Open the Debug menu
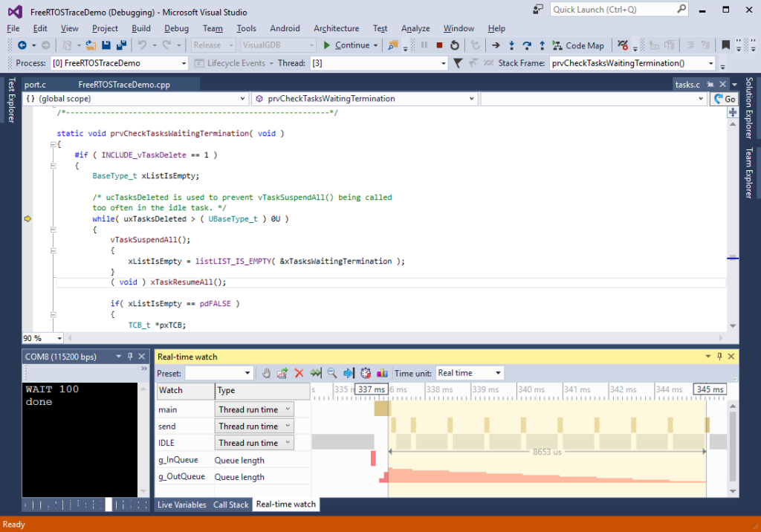Screen dimensions: 761x532 tap(176, 28)
